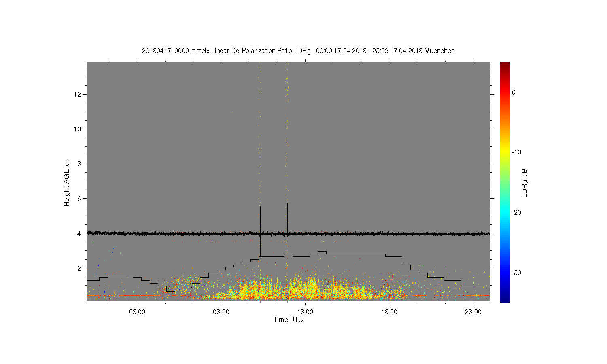The width and height of the screenshot is (607, 364).
Task: Click the stepped black line peak near 14:00
Action: click(322, 252)
